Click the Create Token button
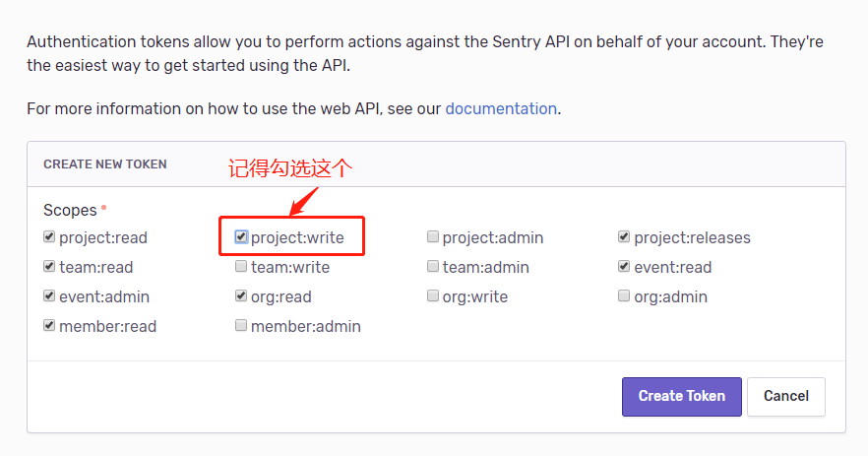This screenshot has height=456, width=868. point(681,396)
